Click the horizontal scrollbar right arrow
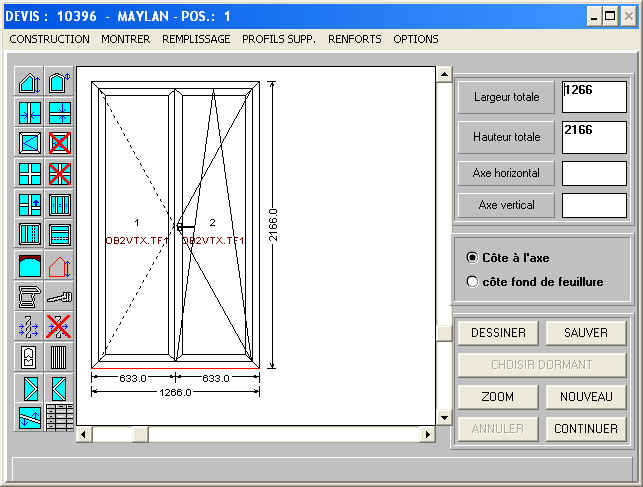643x487 pixels. [428, 434]
